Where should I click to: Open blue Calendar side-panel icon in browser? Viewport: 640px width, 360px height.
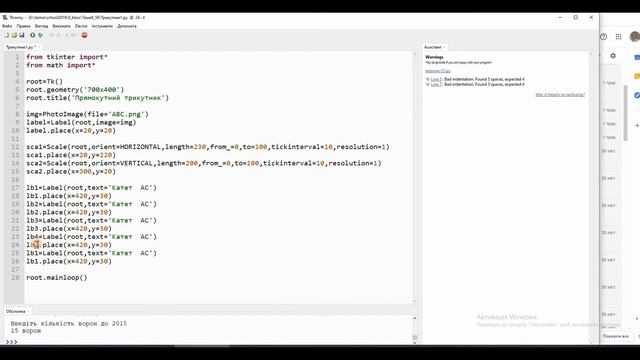click(x=637, y=57)
